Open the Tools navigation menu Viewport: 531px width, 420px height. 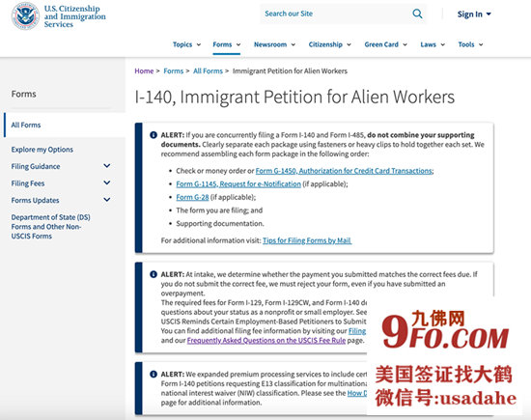pos(470,44)
